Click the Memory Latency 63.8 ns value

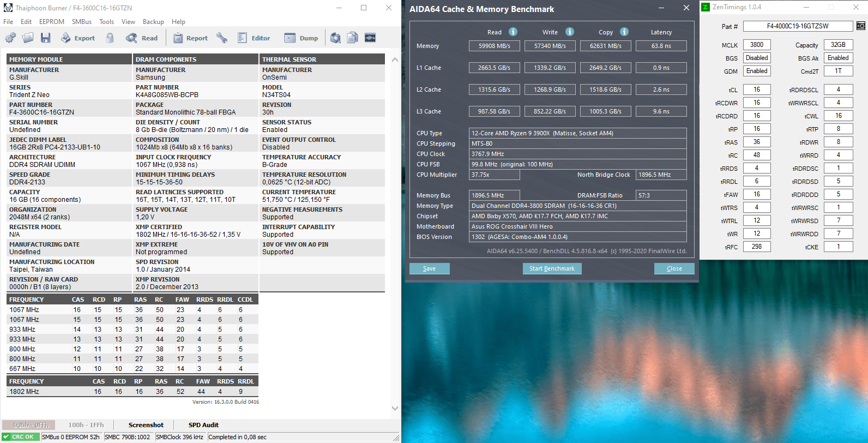pos(661,46)
